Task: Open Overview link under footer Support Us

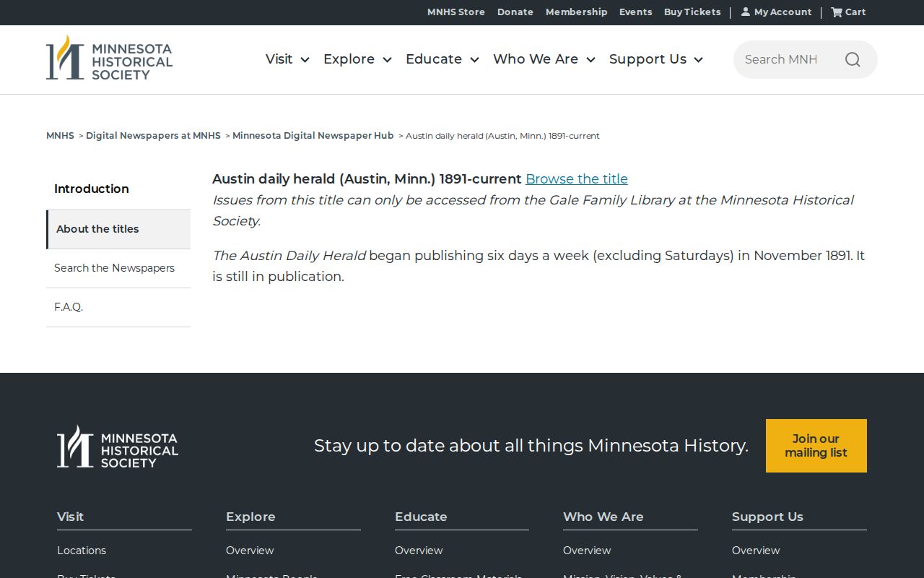Action: coord(756,551)
